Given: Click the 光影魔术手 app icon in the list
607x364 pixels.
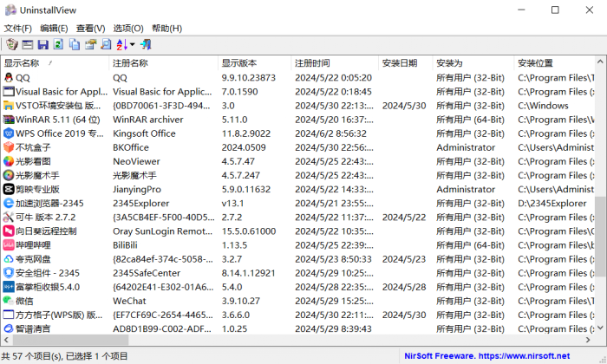Looking at the screenshot, I should (x=9, y=175).
